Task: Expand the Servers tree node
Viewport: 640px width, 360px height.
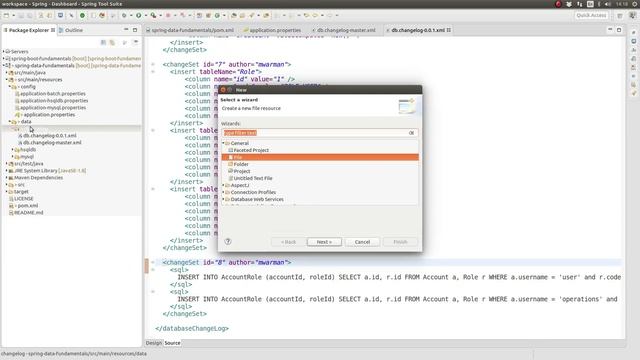Action: [4, 51]
